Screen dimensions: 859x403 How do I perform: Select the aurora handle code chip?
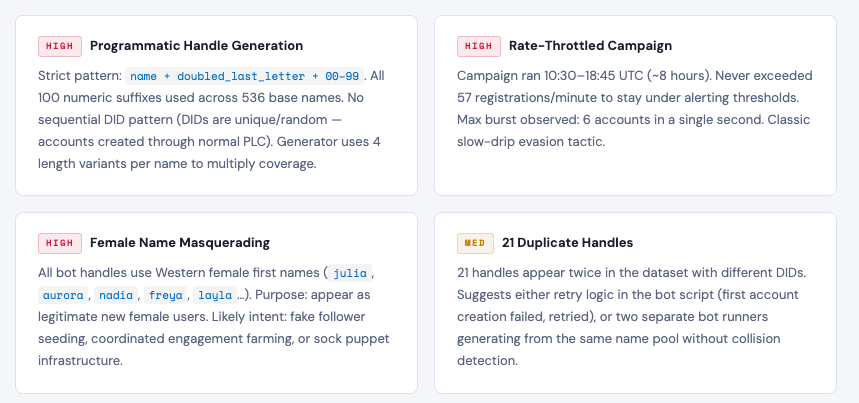point(63,295)
